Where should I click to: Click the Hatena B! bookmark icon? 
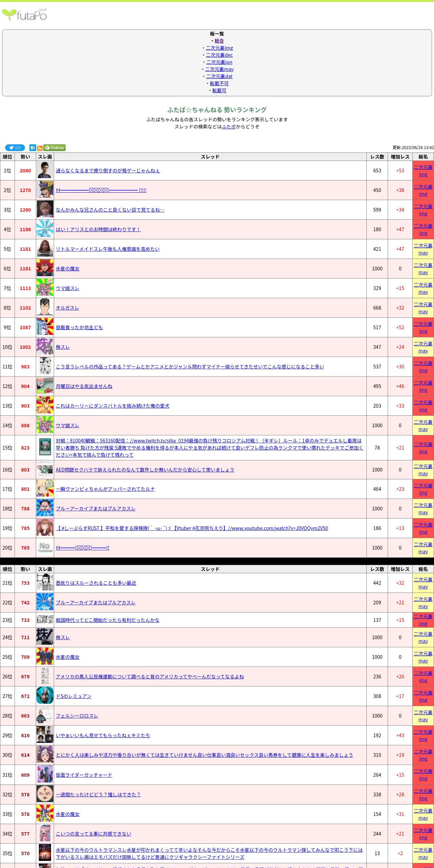tap(32, 148)
